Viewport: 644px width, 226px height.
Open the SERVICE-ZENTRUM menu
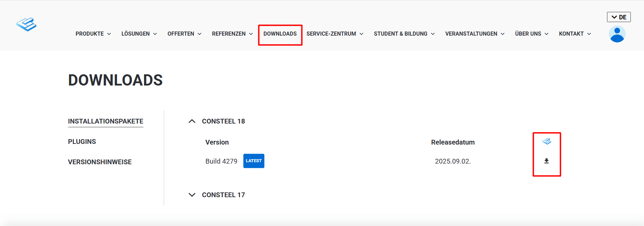pos(331,34)
